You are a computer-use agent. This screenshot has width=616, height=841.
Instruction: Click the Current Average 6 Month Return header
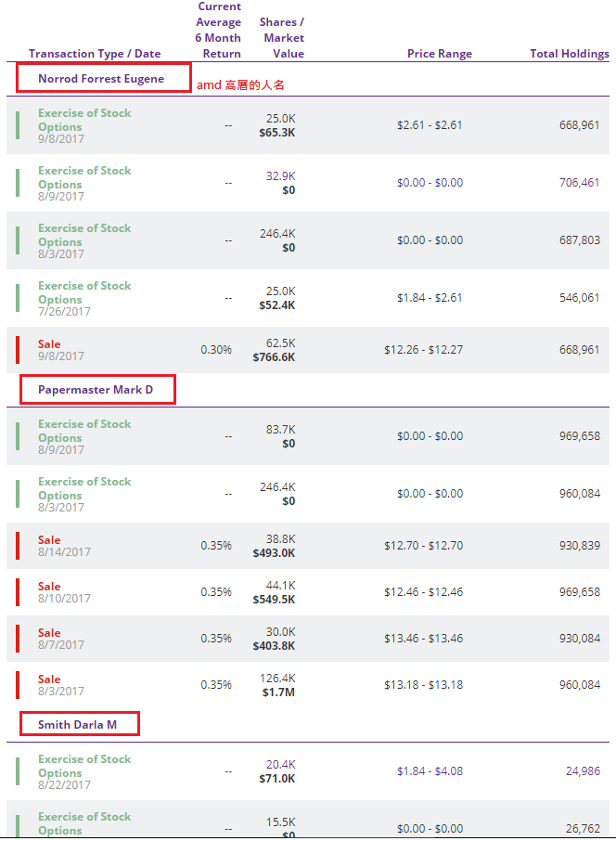pos(219,30)
